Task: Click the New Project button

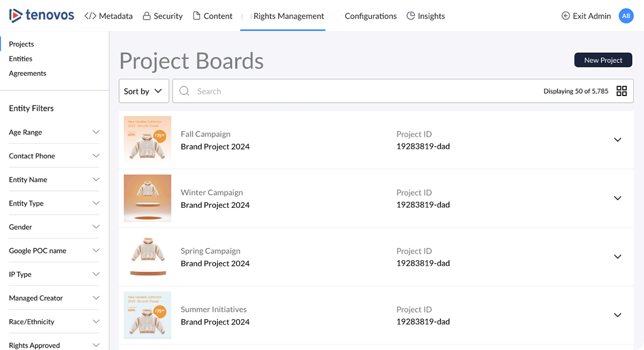Action: click(603, 60)
